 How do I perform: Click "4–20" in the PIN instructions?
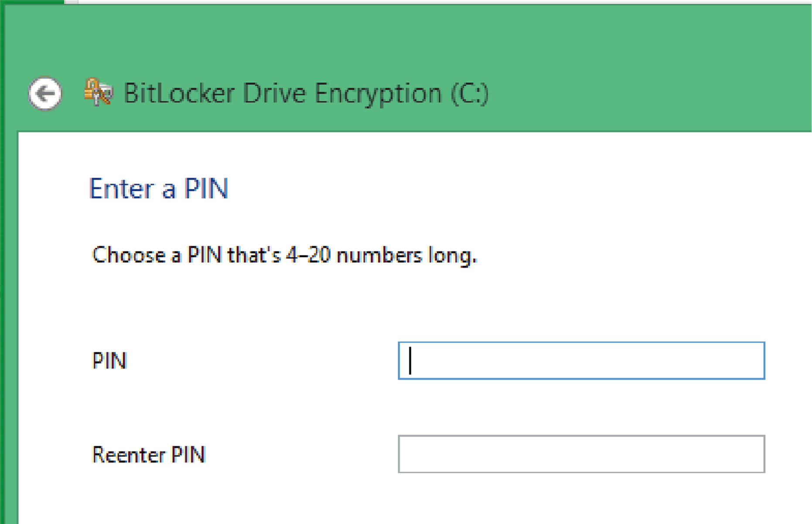point(308,255)
